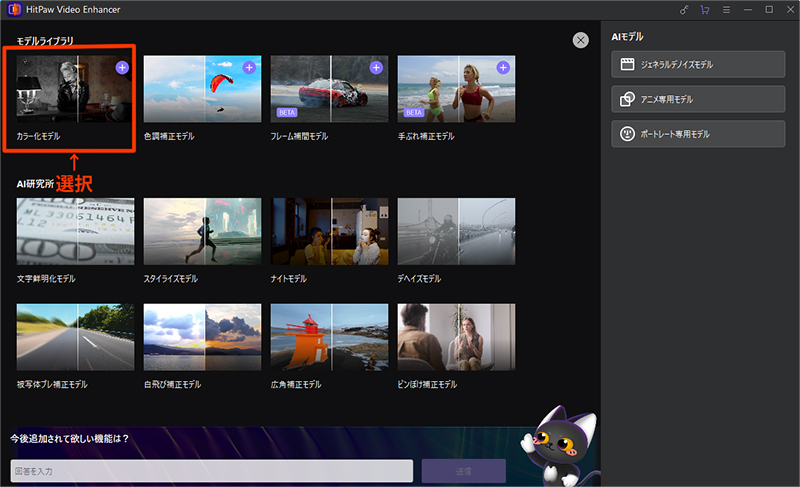Click the 送信 submit button
This screenshot has height=487, width=800.
[x=464, y=471]
